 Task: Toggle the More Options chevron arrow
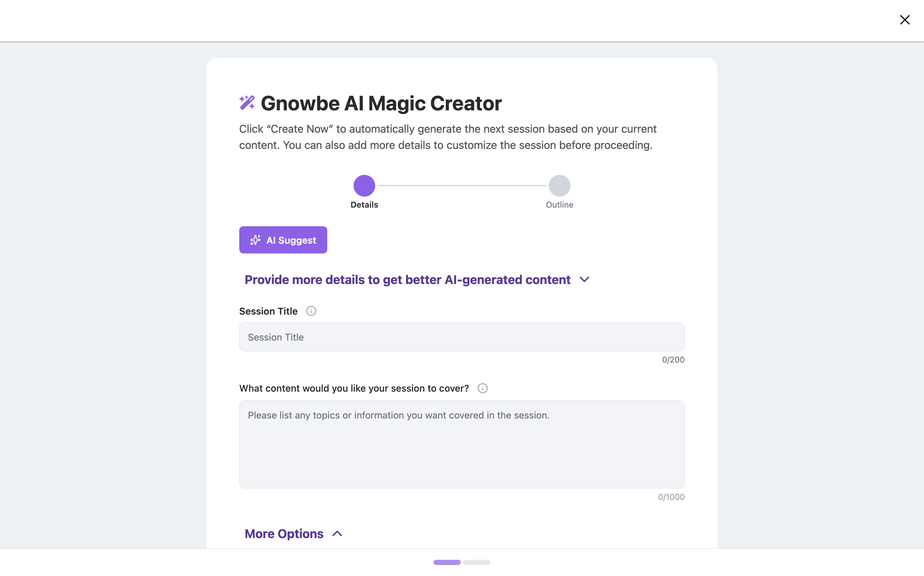click(x=337, y=534)
